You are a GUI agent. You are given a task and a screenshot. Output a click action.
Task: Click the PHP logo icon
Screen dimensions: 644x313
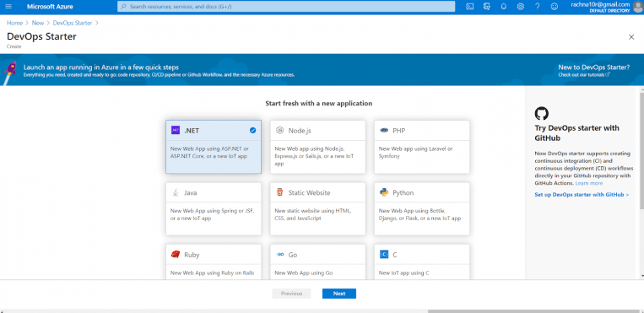point(384,130)
